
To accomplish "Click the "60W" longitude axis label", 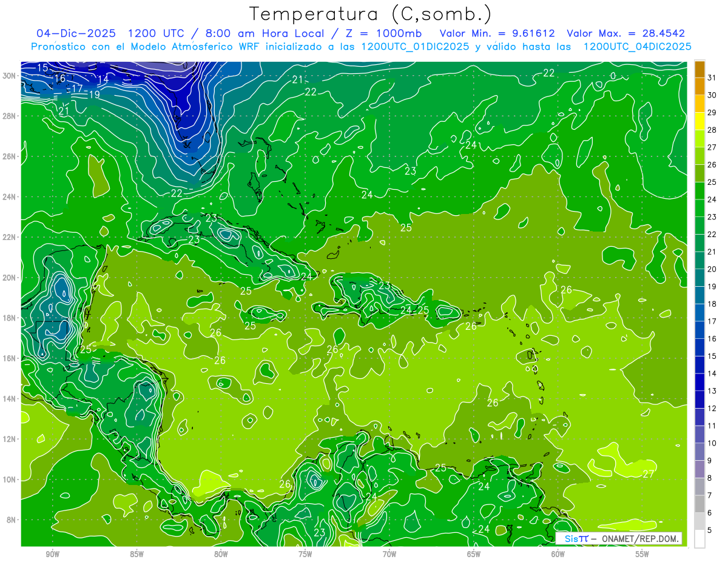I will [x=558, y=554].
